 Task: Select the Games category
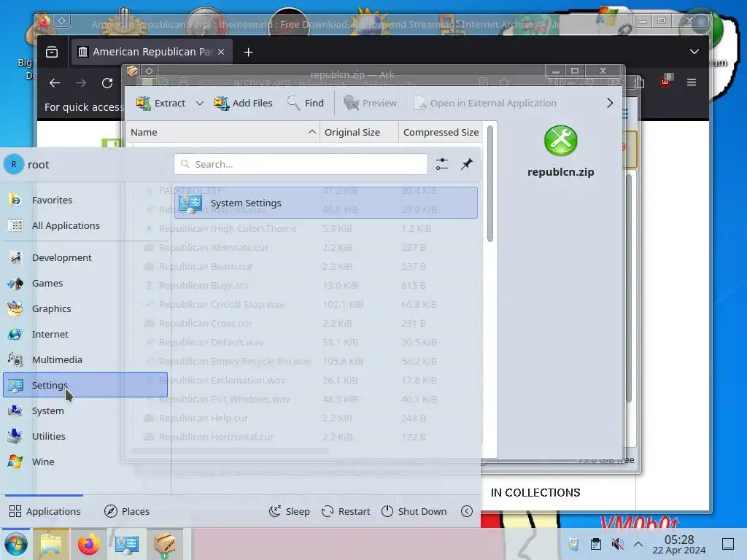[x=85, y=284]
